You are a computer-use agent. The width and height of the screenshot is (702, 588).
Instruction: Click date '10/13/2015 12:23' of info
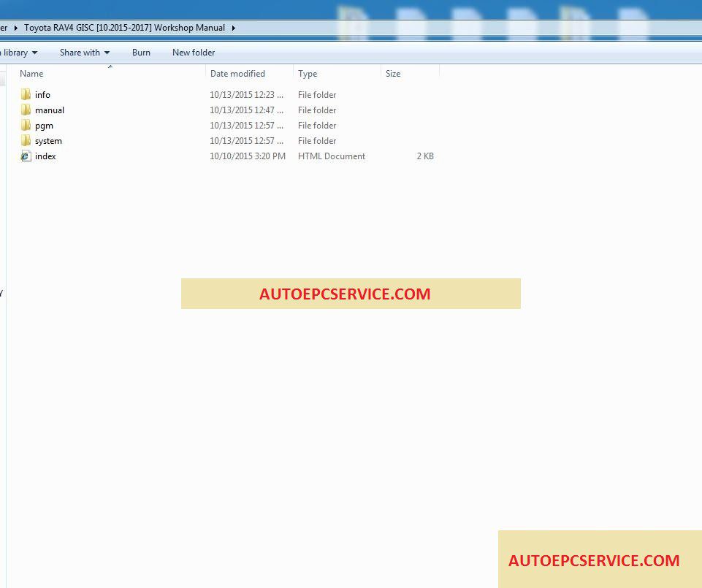[247, 94]
